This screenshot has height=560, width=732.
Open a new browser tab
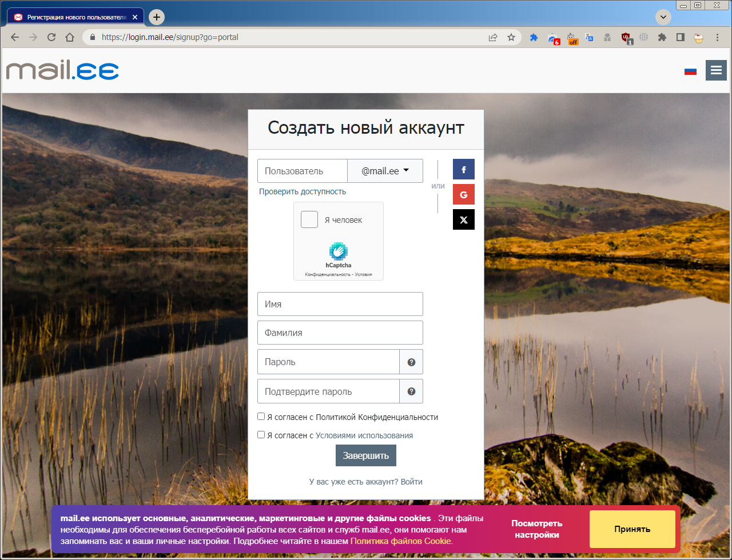[x=157, y=17]
